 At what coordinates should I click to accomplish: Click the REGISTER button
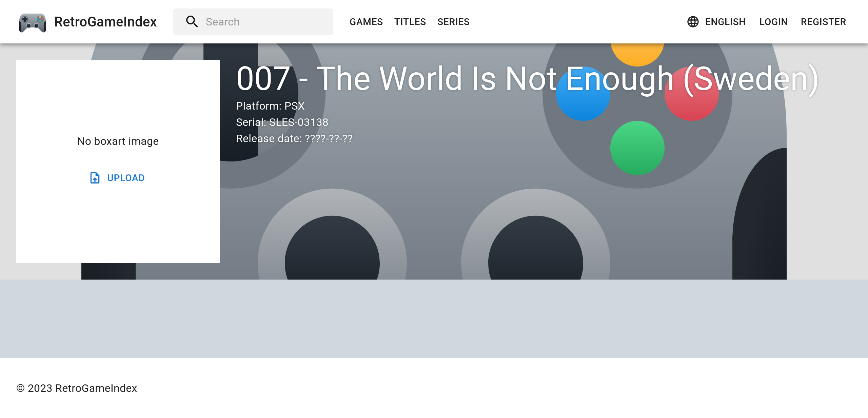823,22
